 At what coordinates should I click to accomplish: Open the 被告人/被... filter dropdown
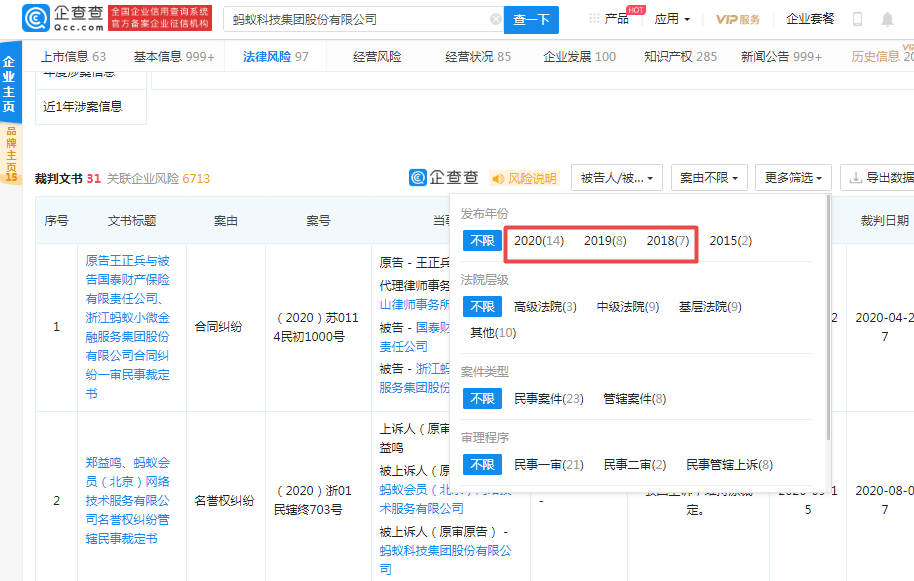[x=617, y=178]
